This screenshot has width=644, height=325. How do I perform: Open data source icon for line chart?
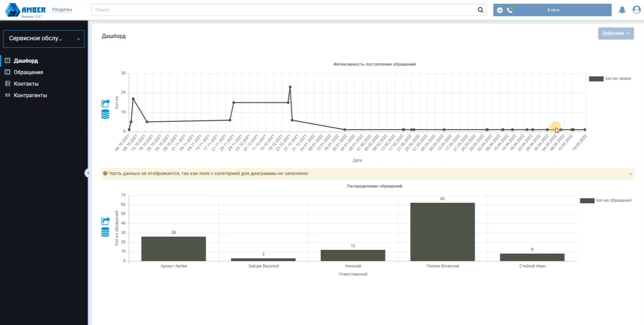click(105, 115)
